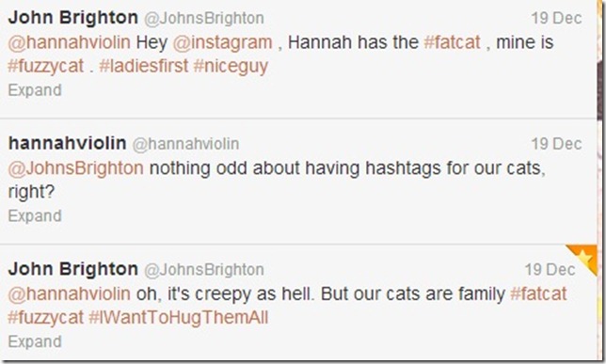Open the hannahviolin author name
The image size is (606, 364).
[67, 143]
